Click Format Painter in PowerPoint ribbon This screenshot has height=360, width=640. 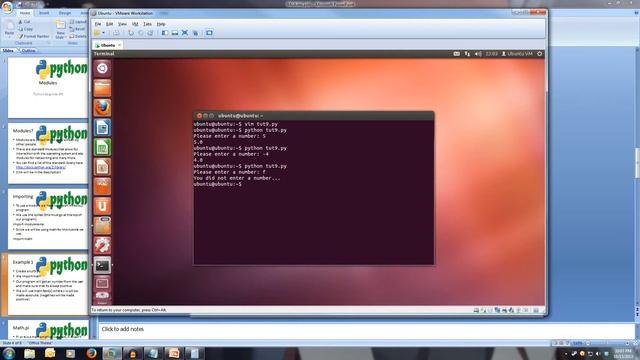34,36
